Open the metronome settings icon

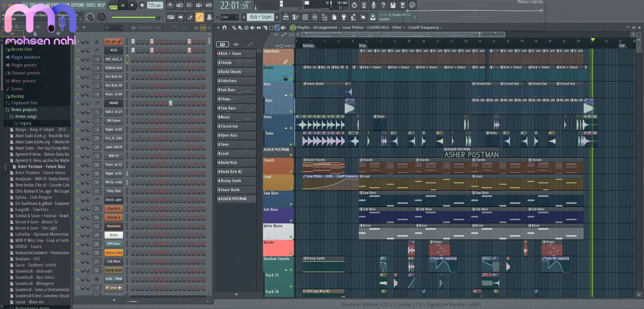click(x=170, y=5)
